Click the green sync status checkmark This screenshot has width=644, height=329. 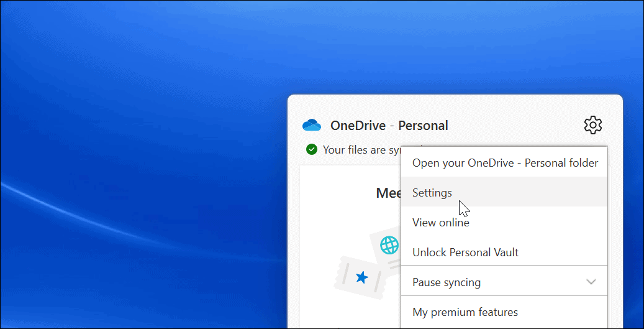(312, 149)
